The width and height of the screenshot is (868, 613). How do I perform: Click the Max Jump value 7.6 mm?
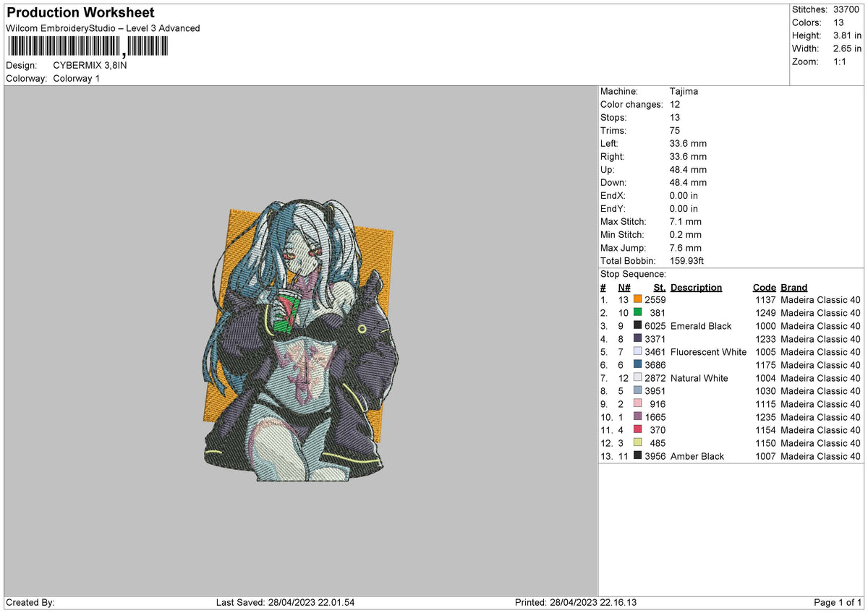pyautogui.click(x=686, y=247)
